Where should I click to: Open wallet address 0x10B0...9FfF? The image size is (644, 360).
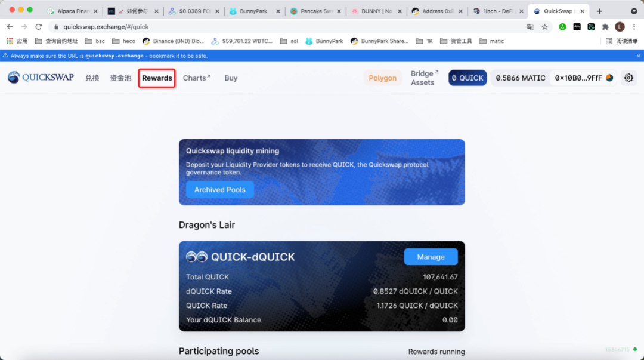(x=583, y=78)
